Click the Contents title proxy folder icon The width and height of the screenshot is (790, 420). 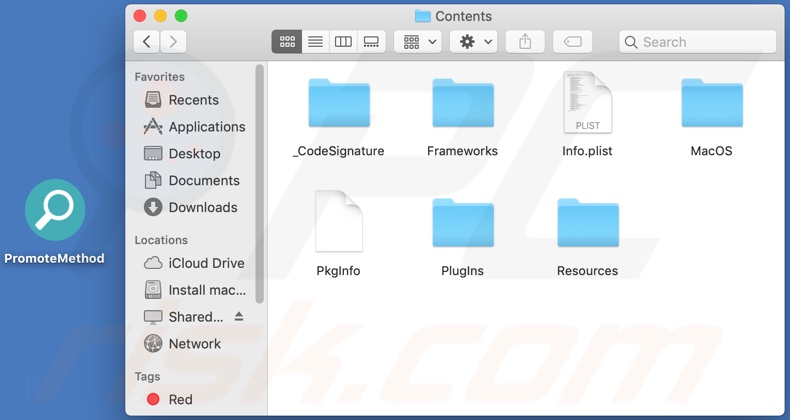[423, 16]
